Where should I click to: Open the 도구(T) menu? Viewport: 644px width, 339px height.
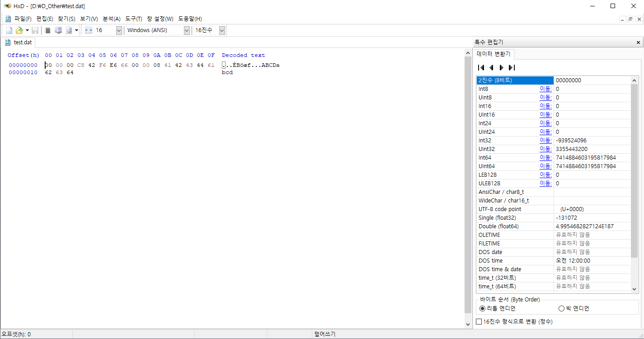point(134,19)
